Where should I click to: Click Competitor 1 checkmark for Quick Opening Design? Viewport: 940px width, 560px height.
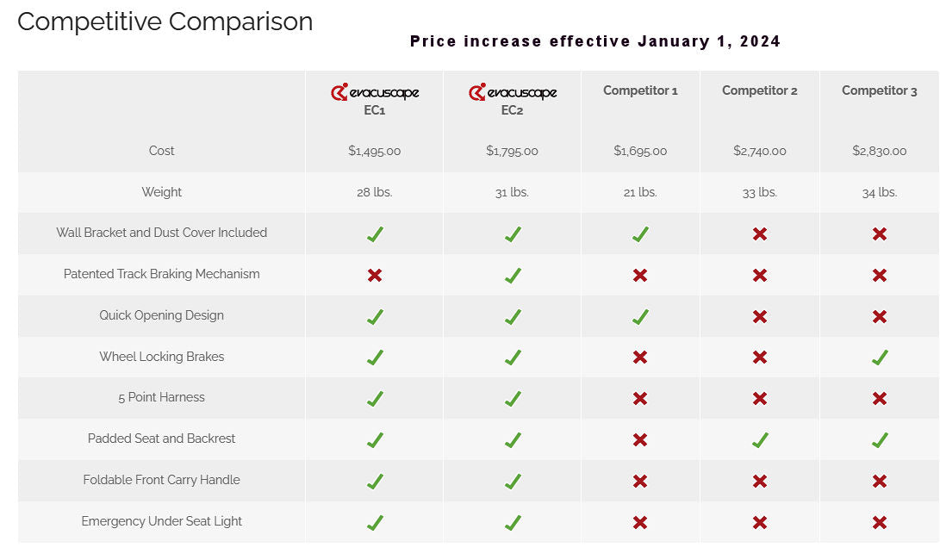tap(640, 316)
